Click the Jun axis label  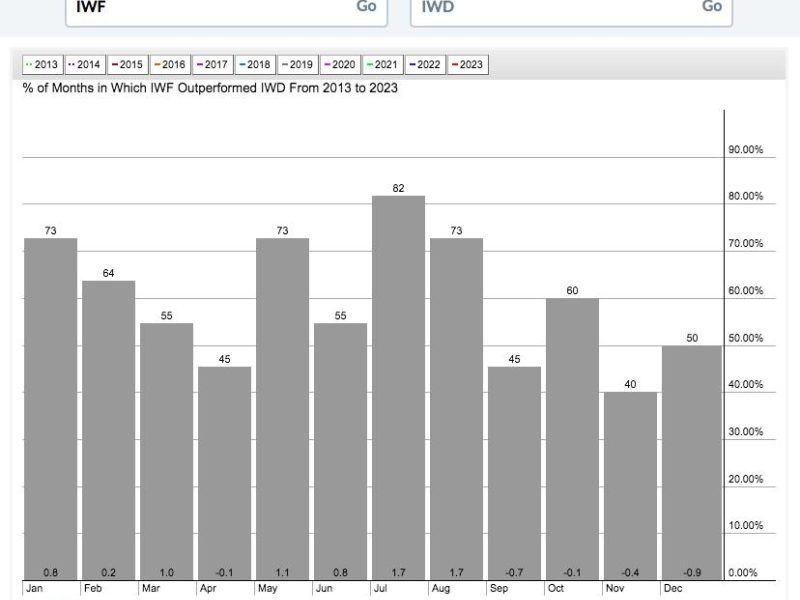click(324, 588)
